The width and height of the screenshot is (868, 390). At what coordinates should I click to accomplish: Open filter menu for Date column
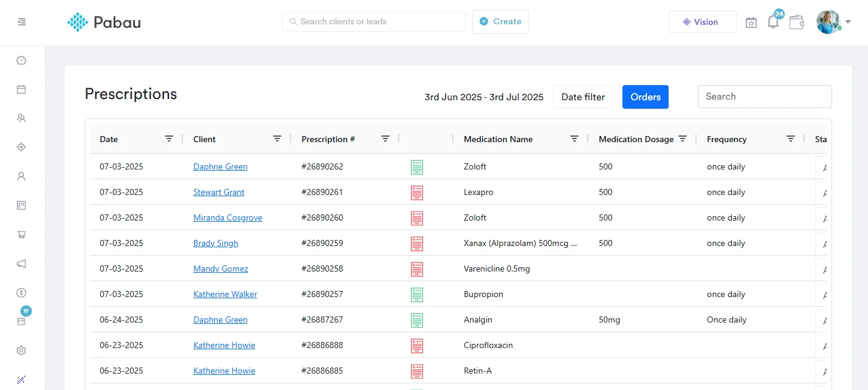click(169, 139)
